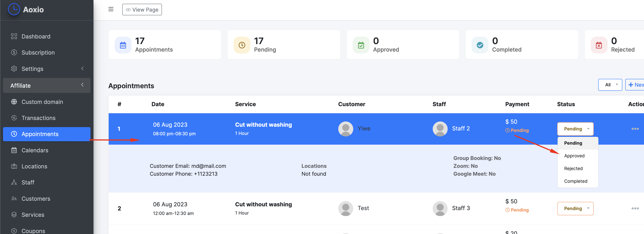Image resolution: width=644 pixels, height=234 pixels.
Task: Choose Completed in status dropdown list
Action: point(578,181)
